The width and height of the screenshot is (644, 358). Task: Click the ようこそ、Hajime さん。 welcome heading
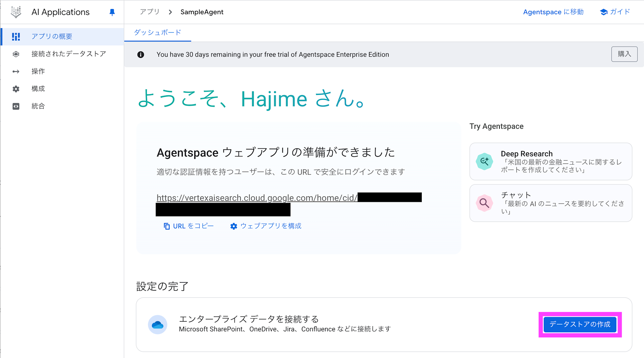click(252, 99)
